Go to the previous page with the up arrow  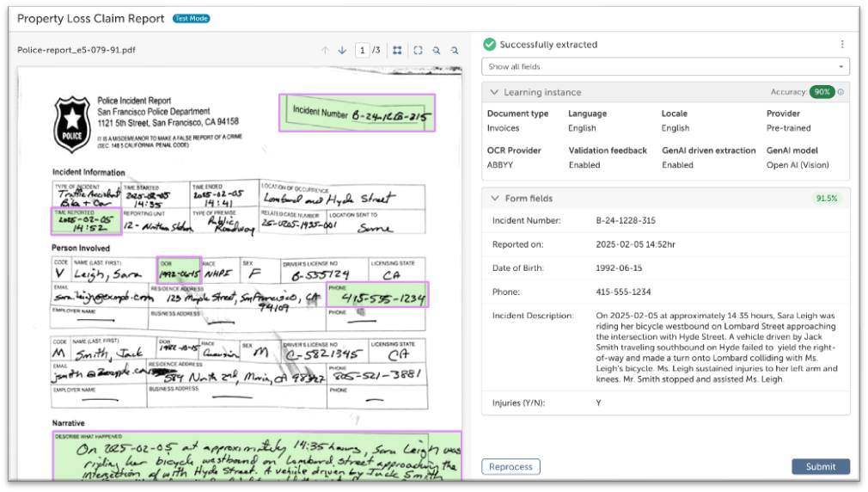pyautogui.click(x=326, y=51)
